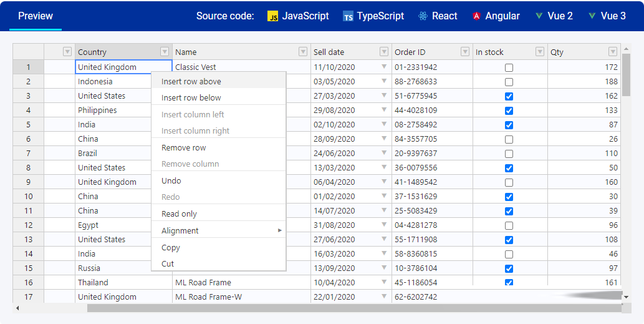Click the TypeScript logo icon
The image size is (644, 324).
(x=348, y=16)
